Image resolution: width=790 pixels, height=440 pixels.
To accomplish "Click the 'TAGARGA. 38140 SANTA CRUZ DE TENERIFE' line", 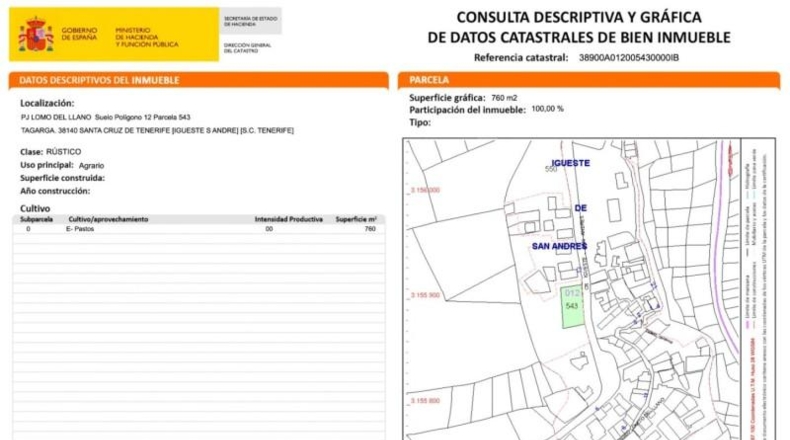I will tap(157, 130).
